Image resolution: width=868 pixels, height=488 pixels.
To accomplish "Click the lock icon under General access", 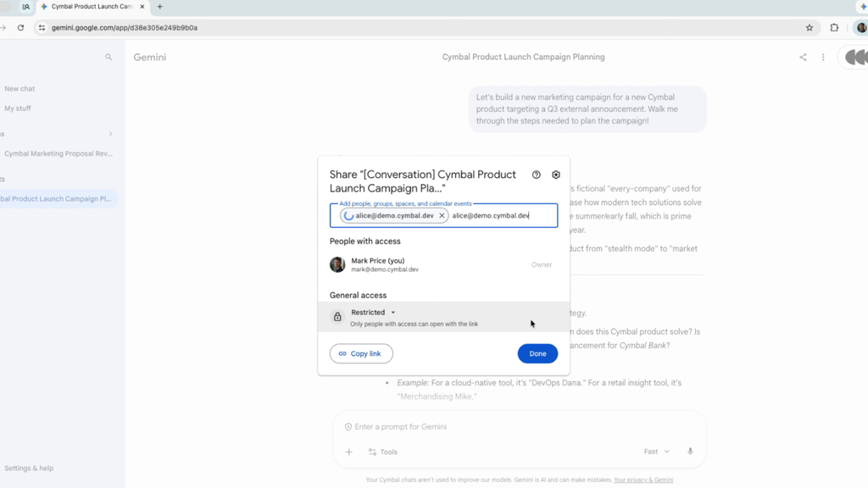I will tap(337, 317).
